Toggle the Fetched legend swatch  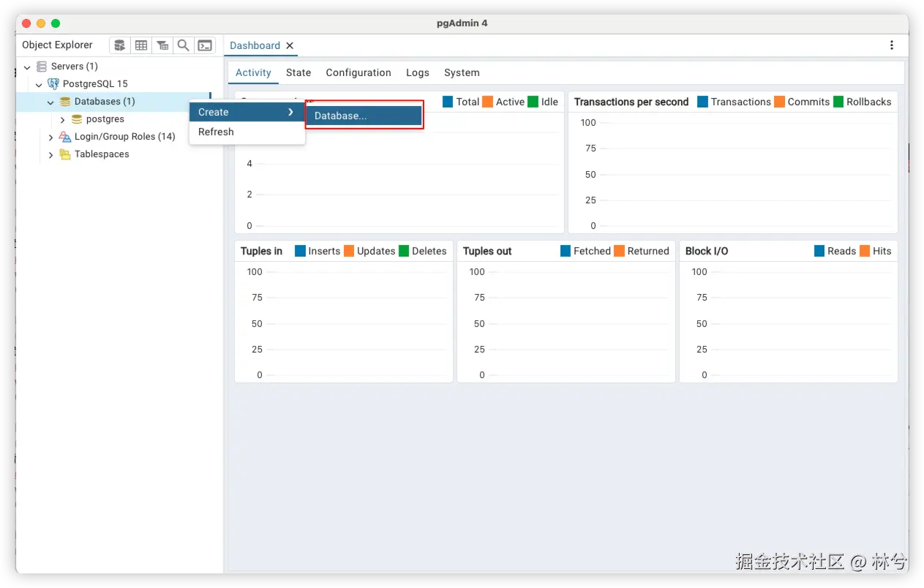tap(566, 251)
